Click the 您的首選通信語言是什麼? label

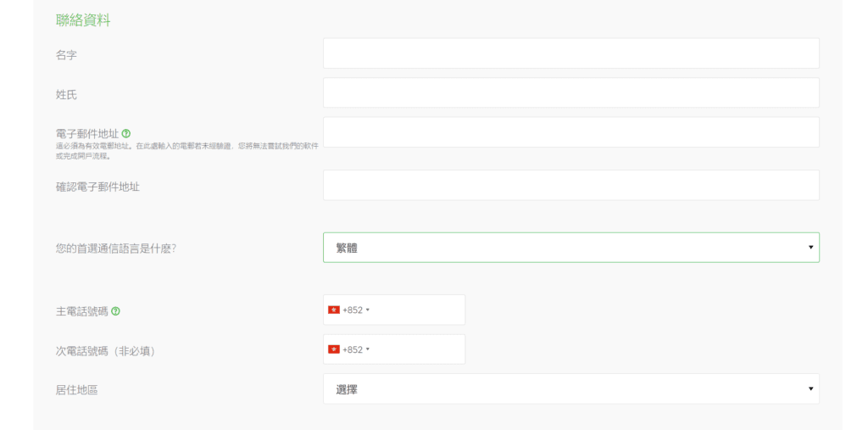[115, 249]
